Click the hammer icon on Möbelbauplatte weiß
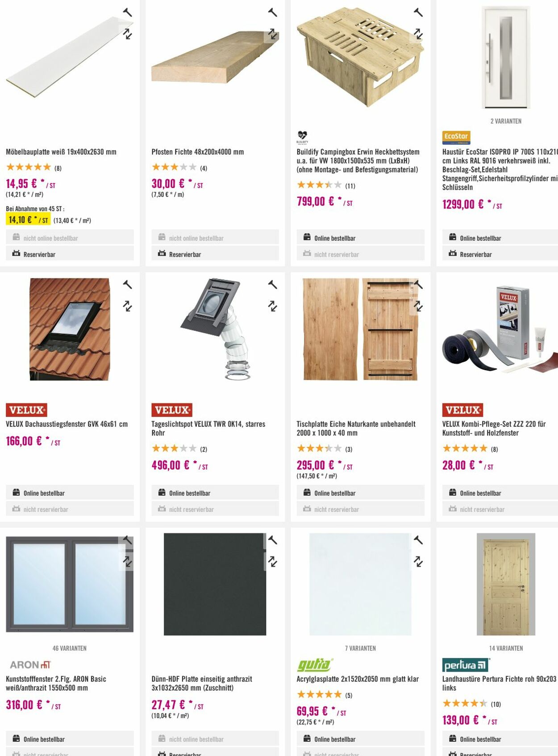558x756 pixels. (127, 13)
